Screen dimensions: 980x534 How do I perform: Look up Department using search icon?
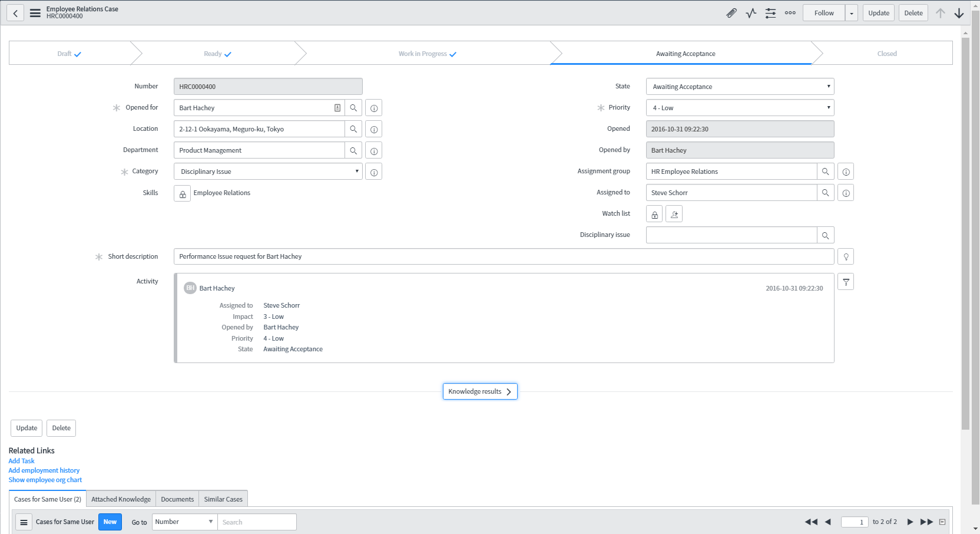pos(353,150)
